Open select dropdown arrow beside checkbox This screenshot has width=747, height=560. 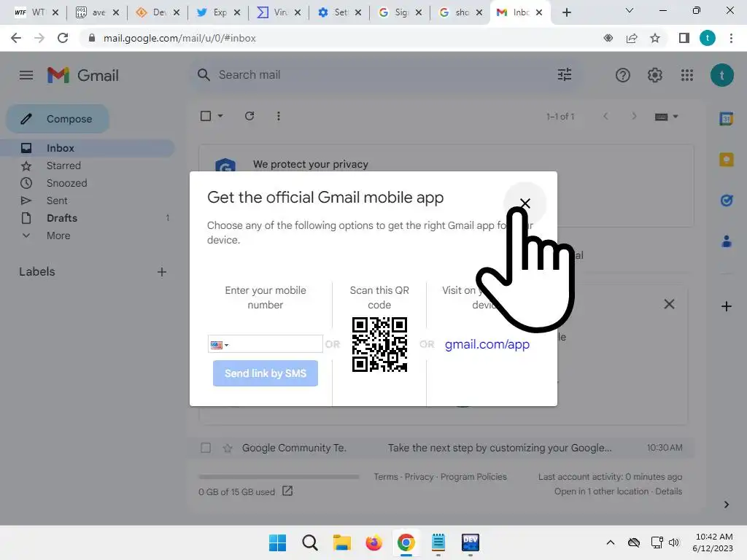tap(220, 116)
